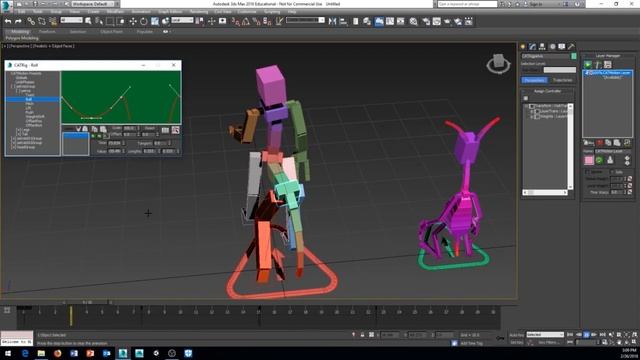Screen dimensions: 640x360
Task: Select the Pitch item in CATRig tree
Action: coord(29,104)
